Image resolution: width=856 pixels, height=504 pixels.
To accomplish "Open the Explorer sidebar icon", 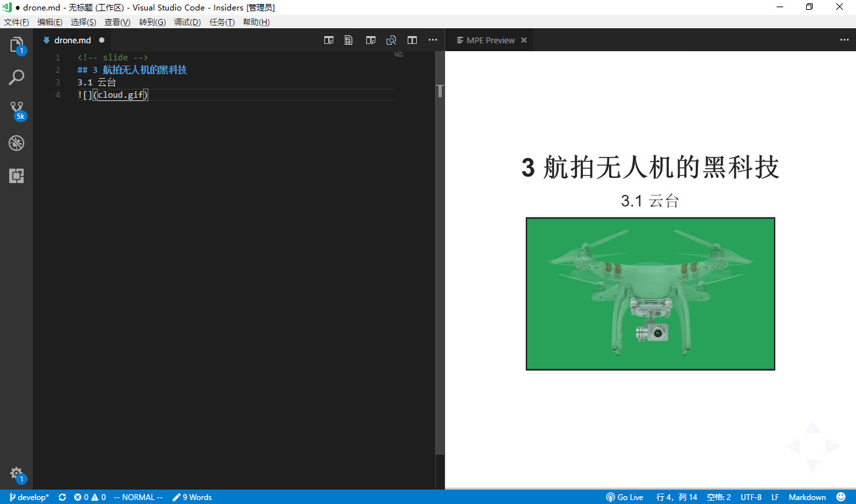I will [x=16, y=45].
